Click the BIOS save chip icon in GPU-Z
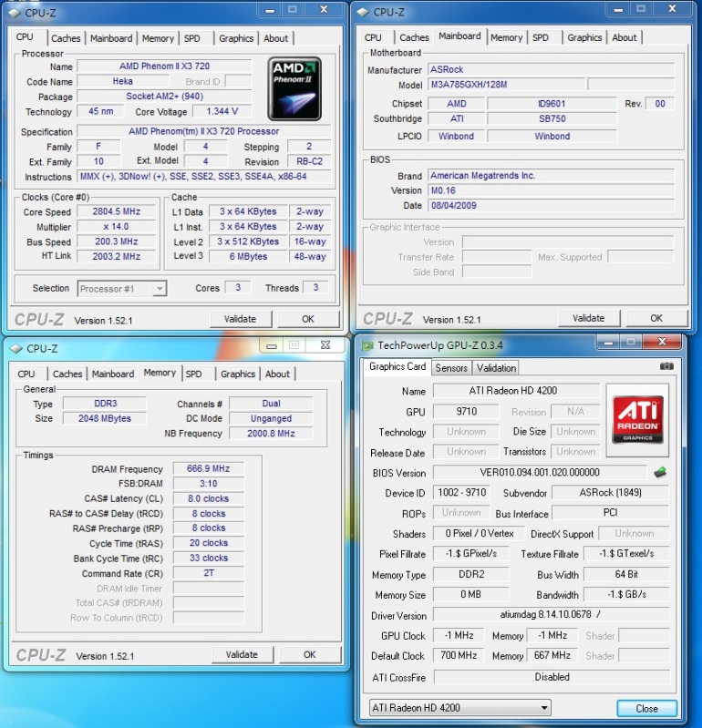This screenshot has width=702, height=728. pos(660,473)
